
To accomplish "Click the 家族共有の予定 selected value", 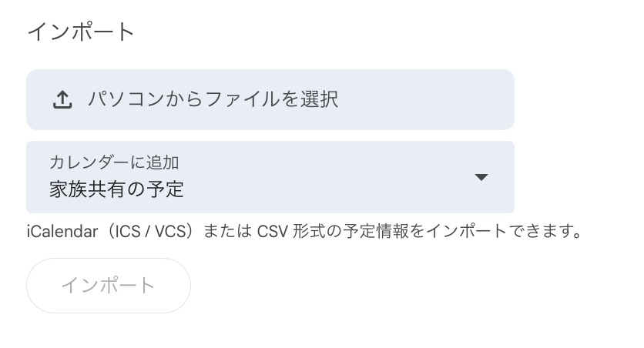I will 116,189.
